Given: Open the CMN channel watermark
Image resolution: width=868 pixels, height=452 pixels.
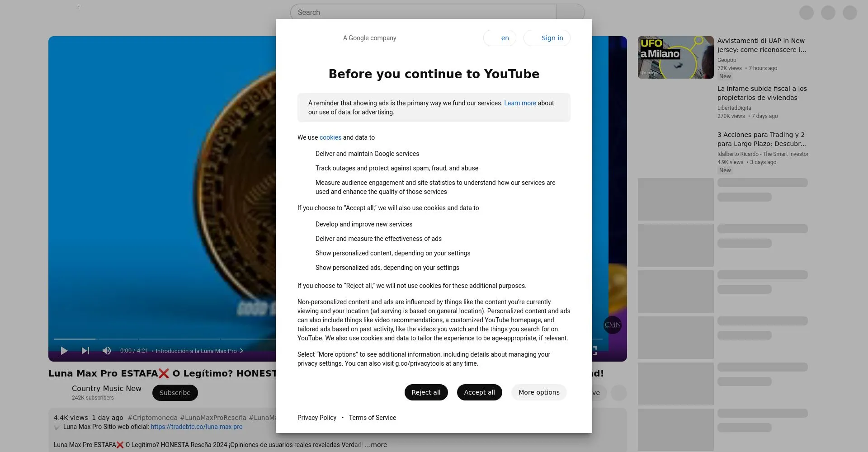Looking at the screenshot, I should [x=612, y=325].
